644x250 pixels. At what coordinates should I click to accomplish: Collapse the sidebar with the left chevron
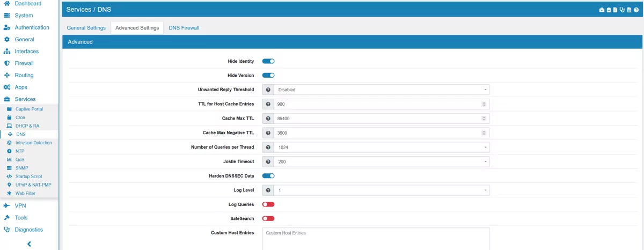[x=29, y=244]
